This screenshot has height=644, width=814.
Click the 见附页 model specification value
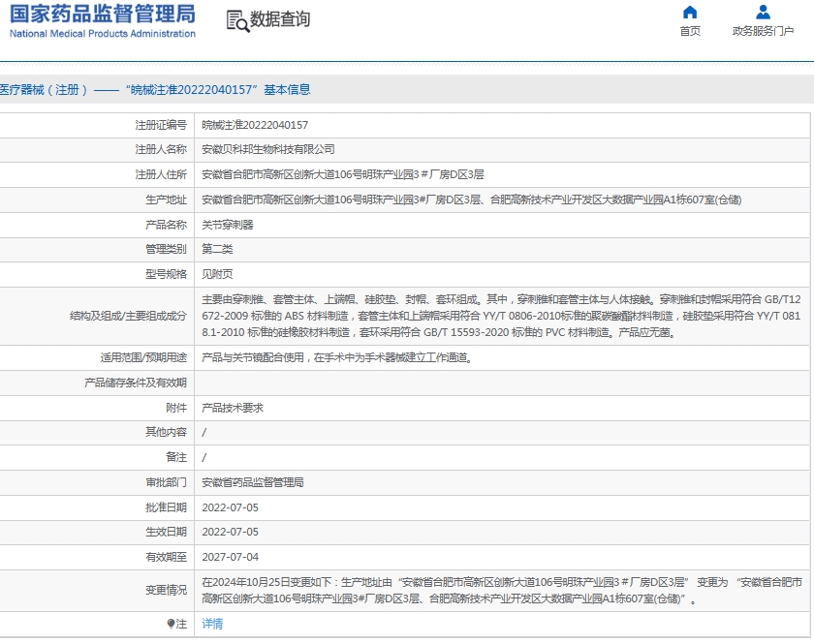pos(217,275)
